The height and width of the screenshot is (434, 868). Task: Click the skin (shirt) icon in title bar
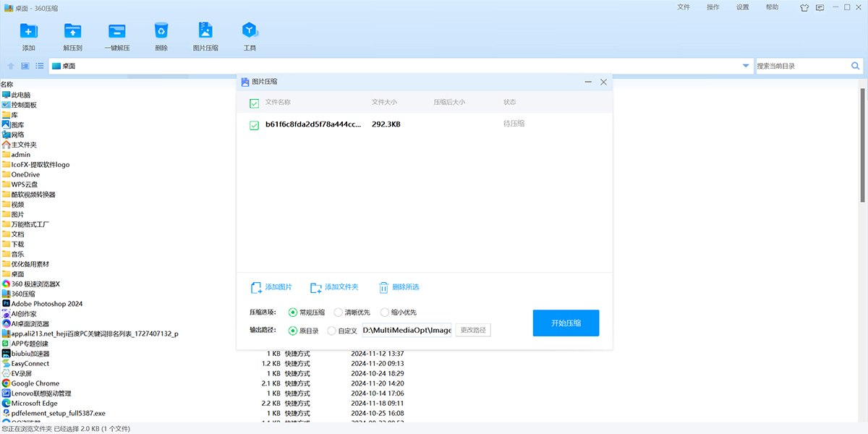804,7
